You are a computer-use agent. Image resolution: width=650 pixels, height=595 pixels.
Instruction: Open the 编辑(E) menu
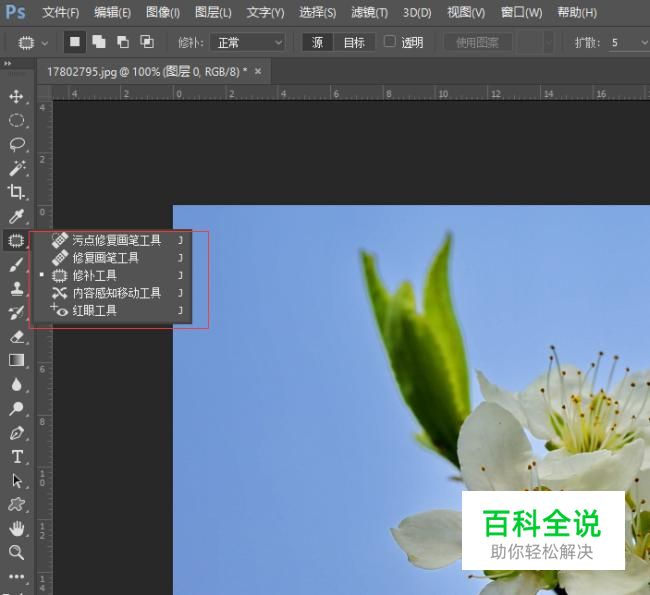(112, 12)
